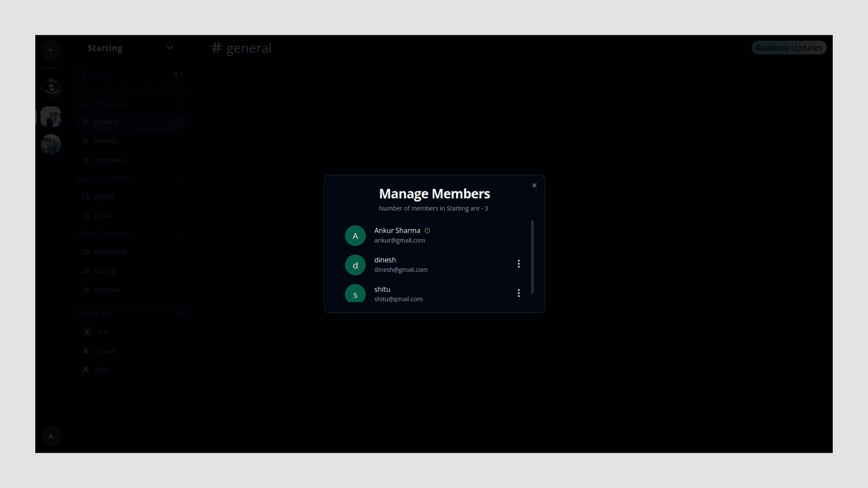This screenshot has height=488, width=868.
Task: Select dinesh in the sidebar members list
Action: coord(131,351)
